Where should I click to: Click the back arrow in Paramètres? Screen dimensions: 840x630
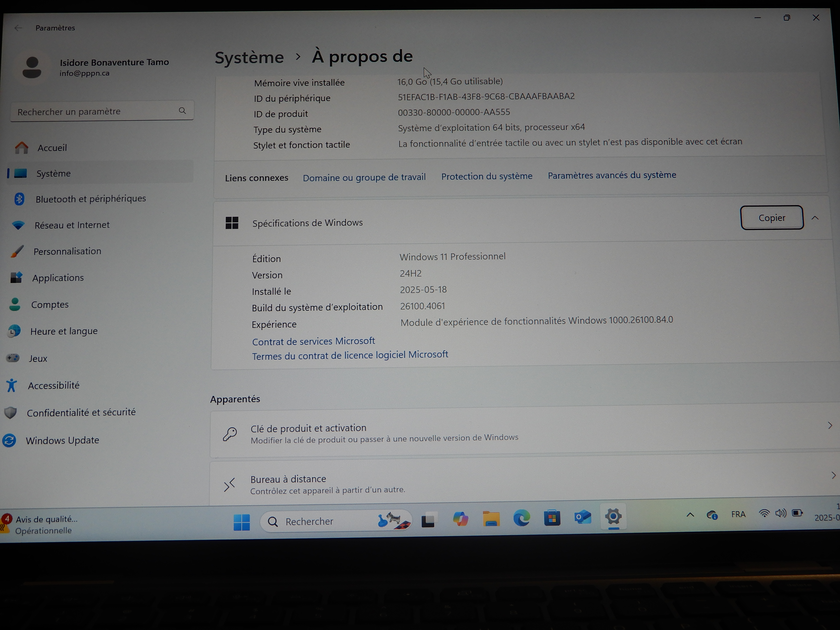(18, 28)
